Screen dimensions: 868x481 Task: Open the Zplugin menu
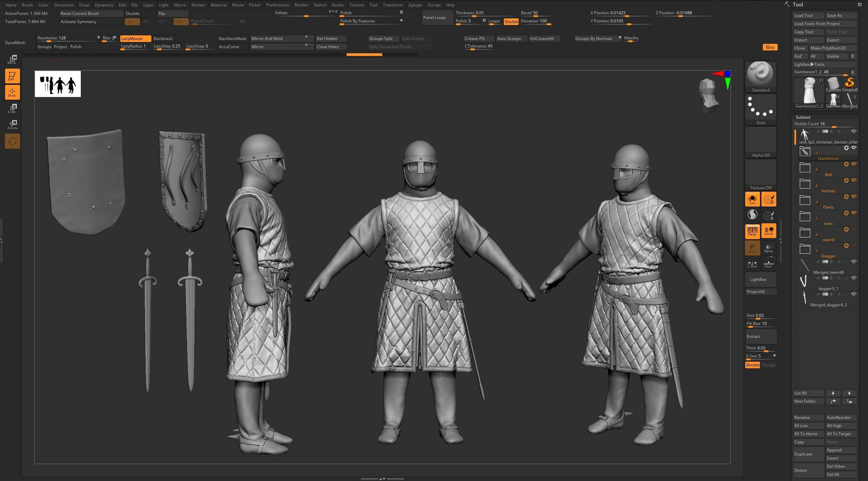[415, 5]
